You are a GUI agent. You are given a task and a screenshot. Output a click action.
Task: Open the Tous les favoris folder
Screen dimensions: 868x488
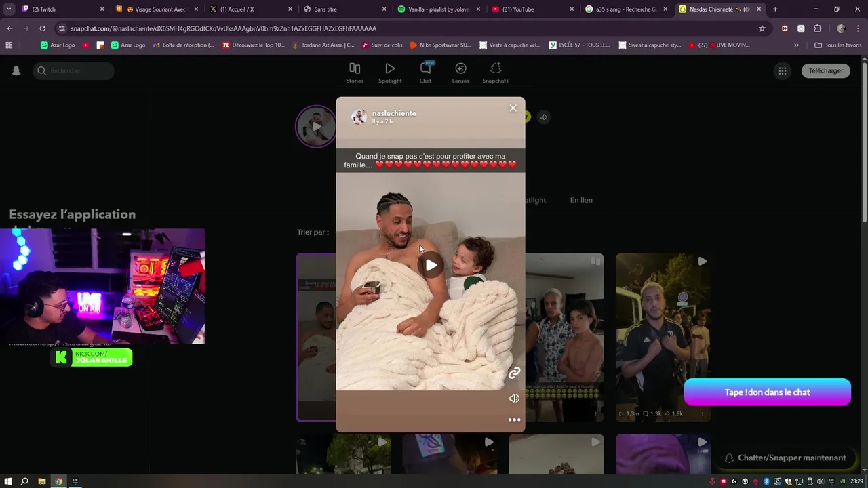point(837,45)
